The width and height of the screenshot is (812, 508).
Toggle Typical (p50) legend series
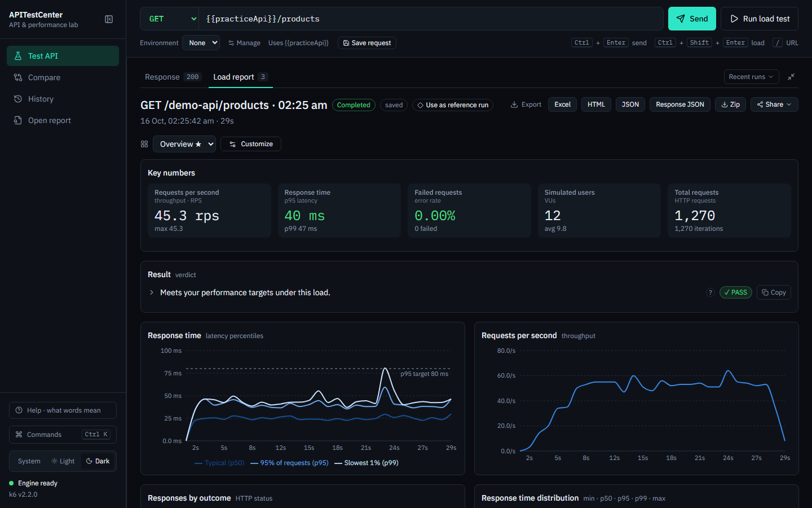(219, 463)
